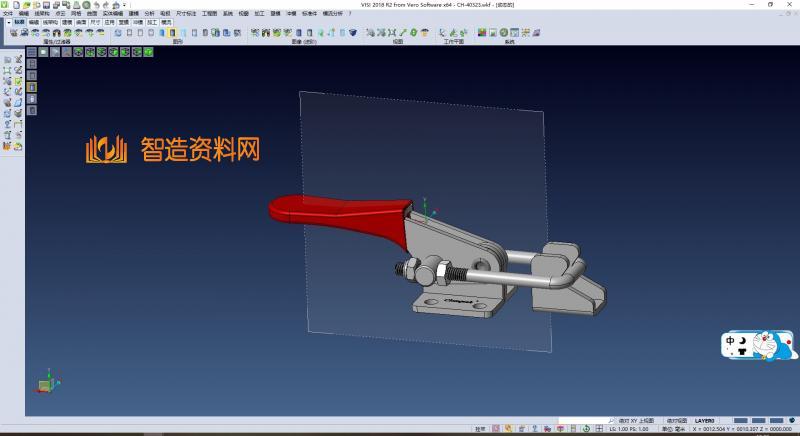The height and width of the screenshot is (436, 800).
Task: Open the LAYER0 layer selector
Action: [705, 421]
